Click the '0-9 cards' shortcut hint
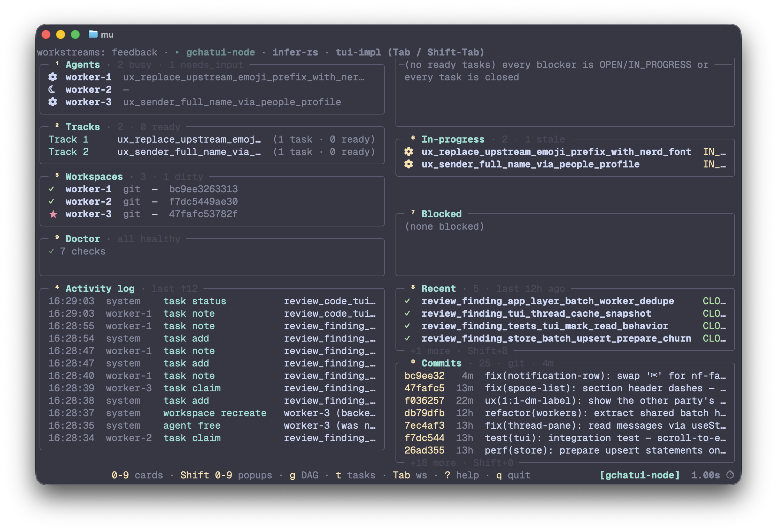This screenshot has width=777, height=532. point(137,476)
